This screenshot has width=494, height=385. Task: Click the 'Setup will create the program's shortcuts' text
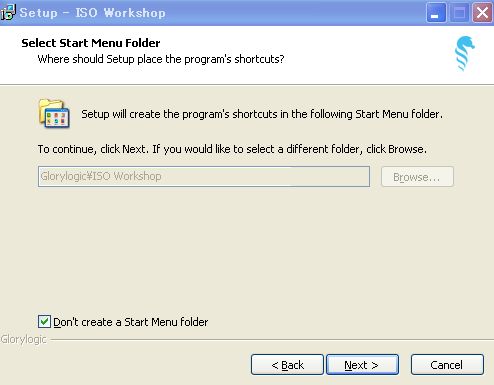point(262,114)
